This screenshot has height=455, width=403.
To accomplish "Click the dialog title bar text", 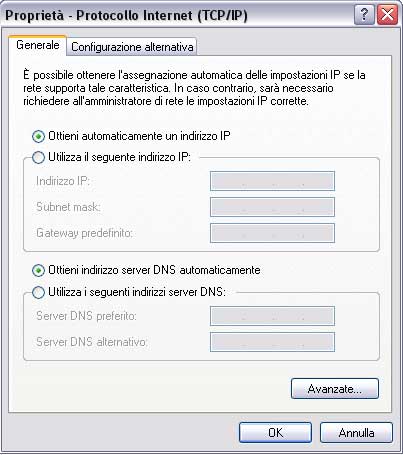I will [126, 15].
